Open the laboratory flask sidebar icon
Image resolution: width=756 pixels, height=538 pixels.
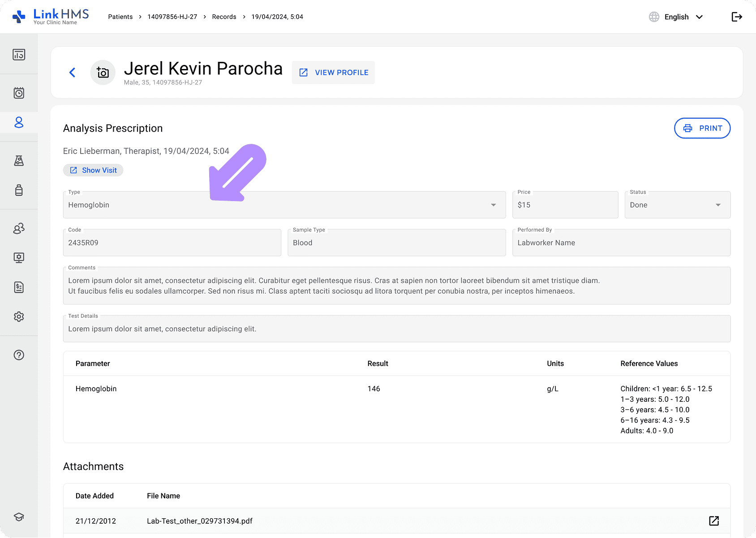pyautogui.click(x=19, y=161)
